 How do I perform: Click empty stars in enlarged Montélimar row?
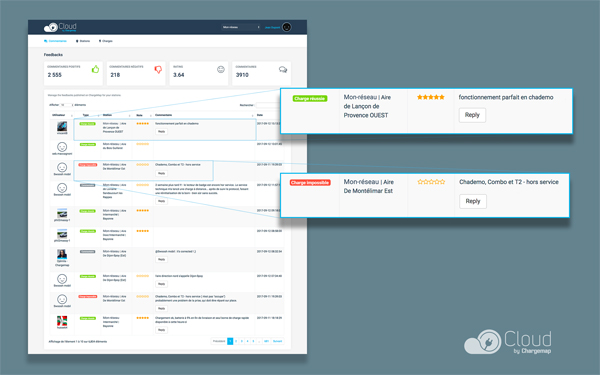coord(431,182)
